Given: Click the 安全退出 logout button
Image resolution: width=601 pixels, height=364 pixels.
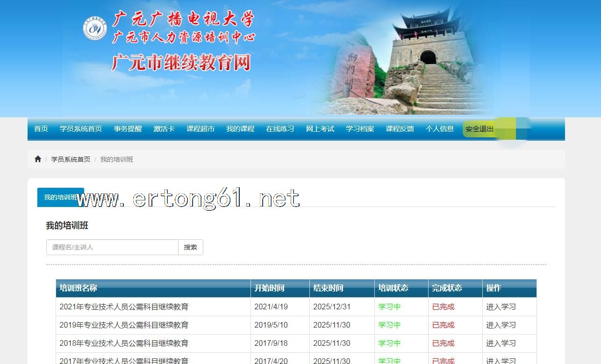Looking at the screenshot, I should coord(480,129).
